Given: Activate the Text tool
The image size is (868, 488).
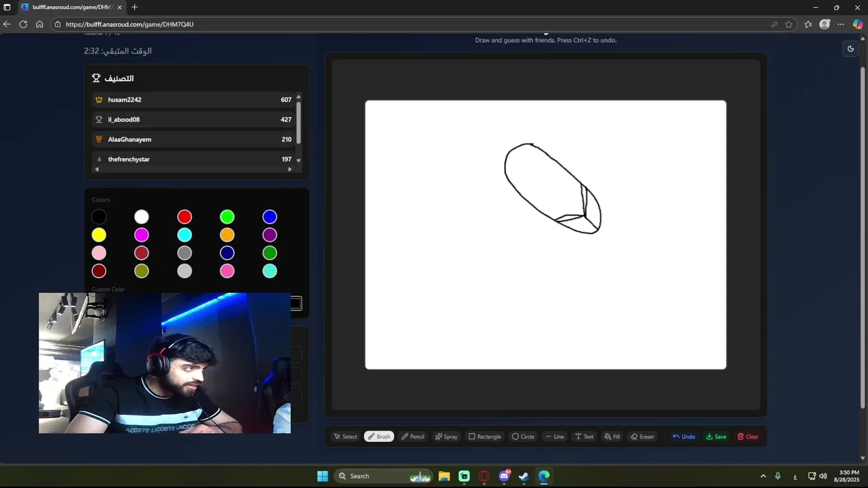Looking at the screenshot, I should pyautogui.click(x=584, y=436).
